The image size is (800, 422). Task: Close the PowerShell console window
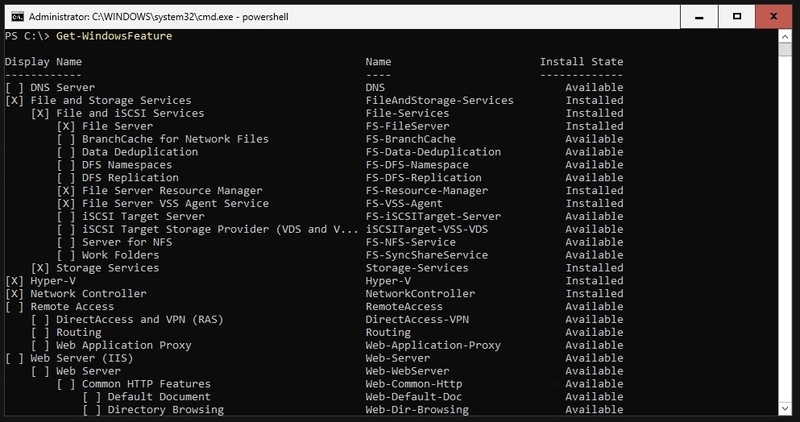point(774,17)
